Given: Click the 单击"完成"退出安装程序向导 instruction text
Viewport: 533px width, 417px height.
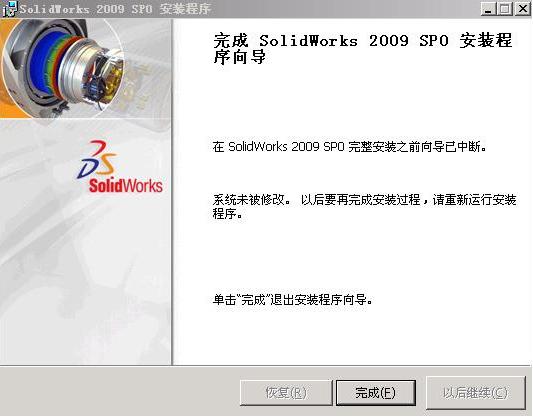Looking at the screenshot, I should point(293,300).
